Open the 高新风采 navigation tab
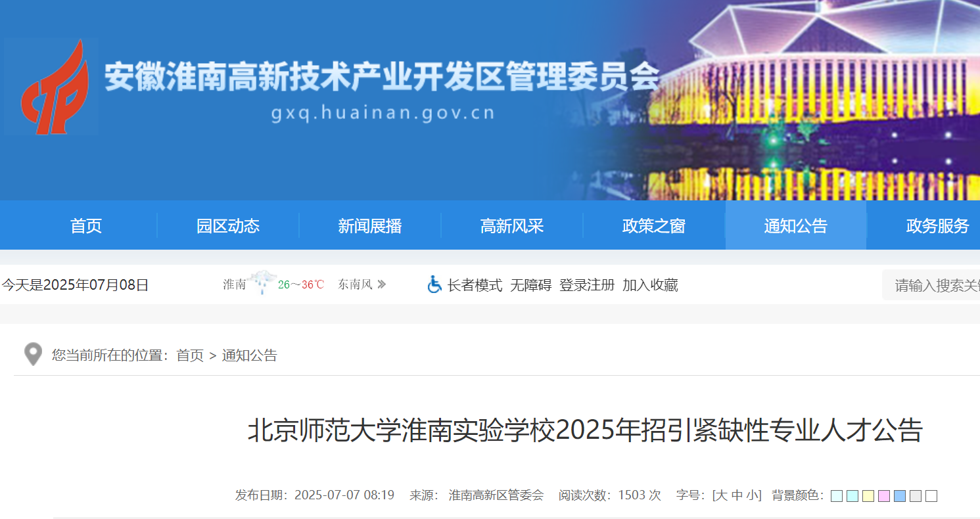The height and width of the screenshot is (519, 980). [x=512, y=225]
